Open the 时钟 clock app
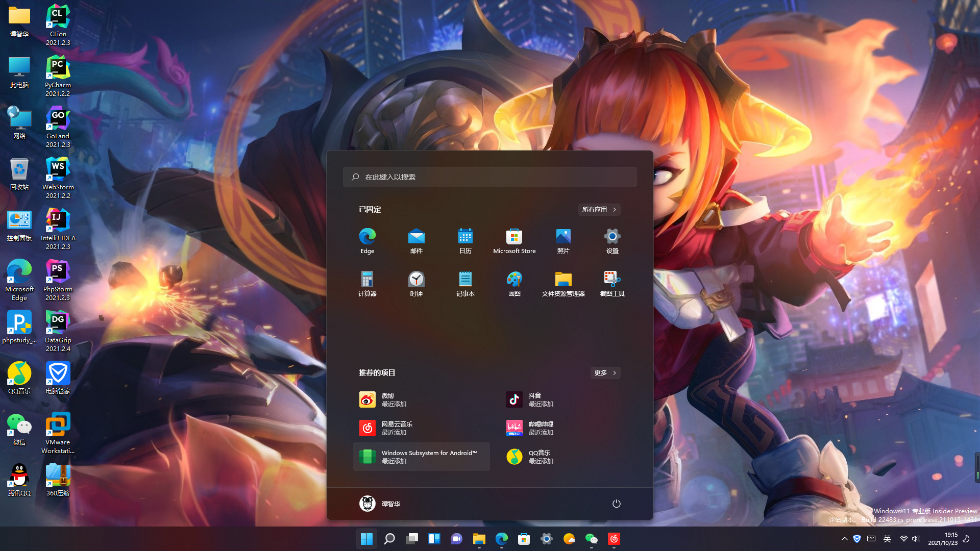This screenshot has width=980, height=551. click(416, 283)
